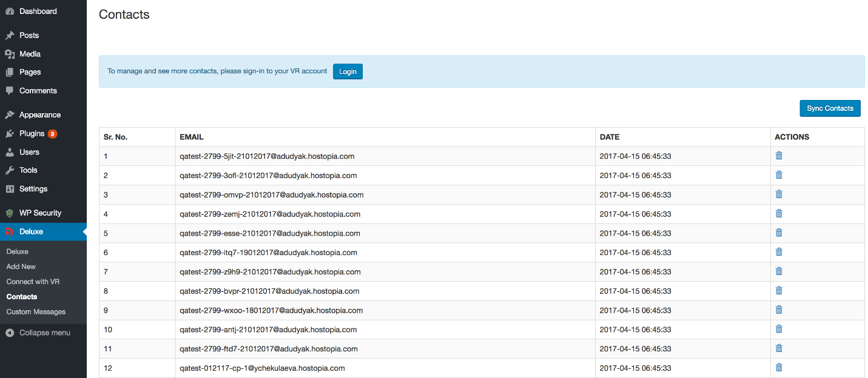This screenshot has width=868, height=378.
Task: Click the red Deluxe logo icon
Action: [10, 231]
